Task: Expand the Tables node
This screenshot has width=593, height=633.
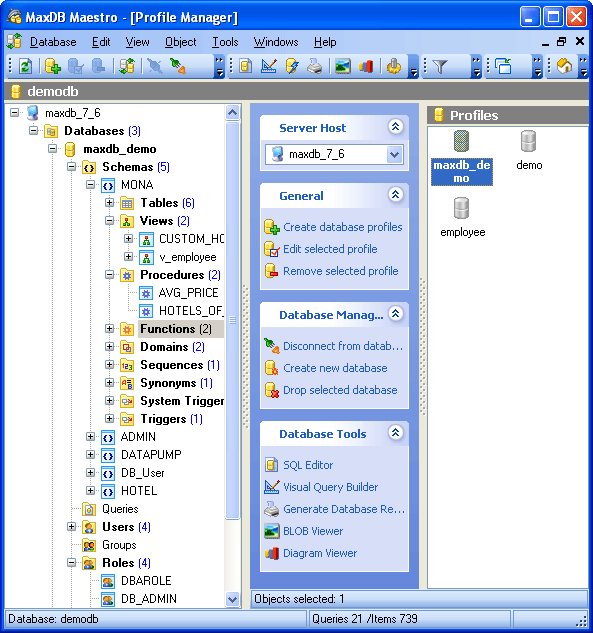Action: pos(109,203)
